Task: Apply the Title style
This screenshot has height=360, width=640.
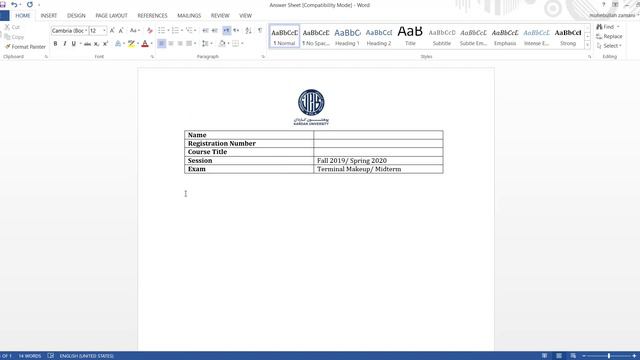Action: click(410, 36)
